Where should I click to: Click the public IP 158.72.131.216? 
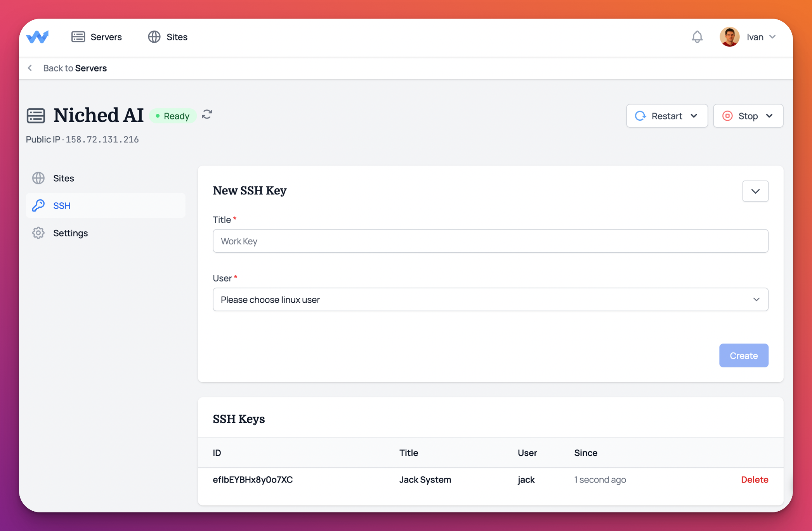102,139
